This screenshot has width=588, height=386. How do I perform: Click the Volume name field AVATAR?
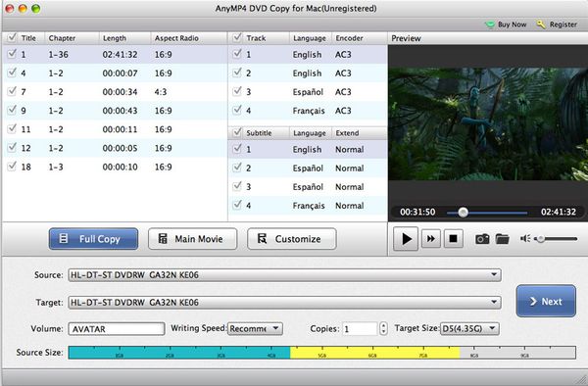coord(117,329)
